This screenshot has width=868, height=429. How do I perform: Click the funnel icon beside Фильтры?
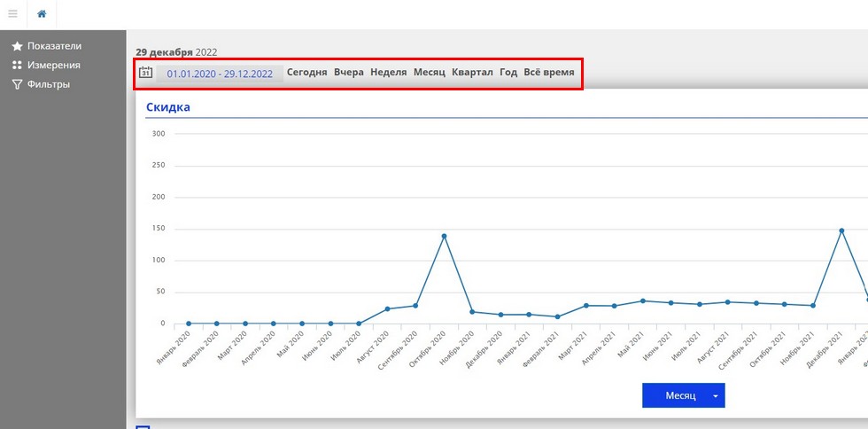point(17,84)
